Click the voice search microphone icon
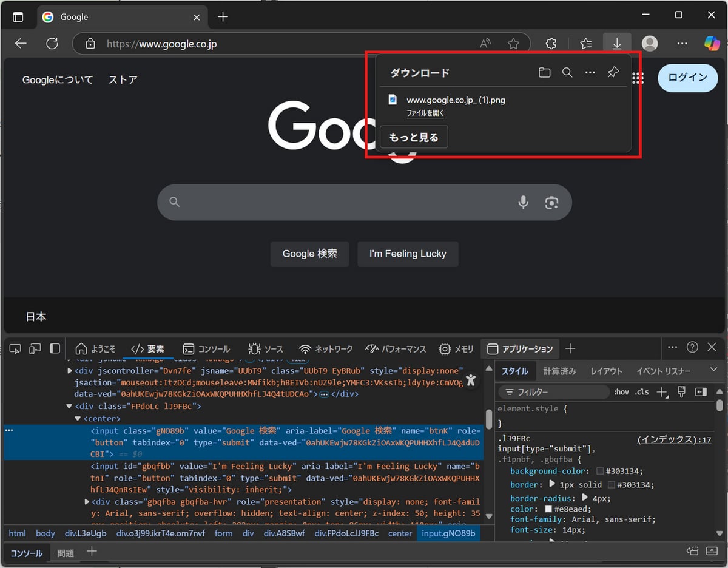 click(x=523, y=203)
